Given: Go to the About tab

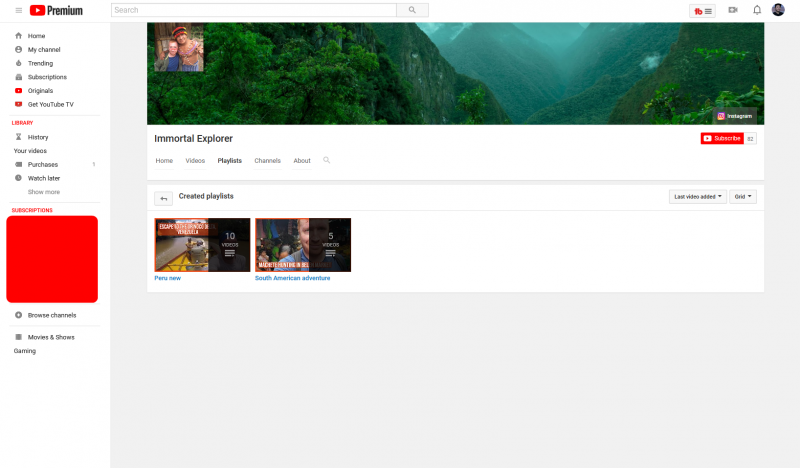Looking at the screenshot, I should [x=302, y=160].
